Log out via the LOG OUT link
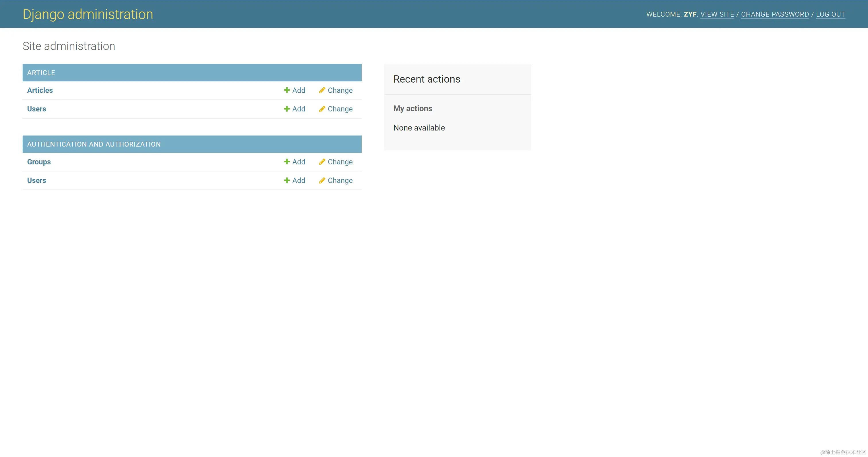This screenshot has width=868, height=457. pos(830,14)
